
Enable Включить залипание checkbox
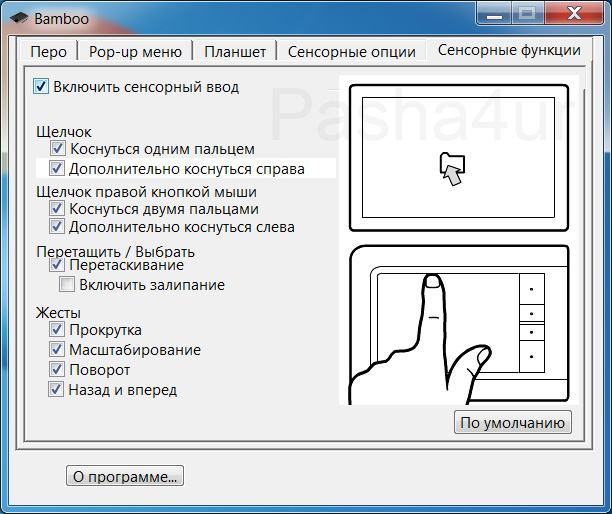click(67, 285)
